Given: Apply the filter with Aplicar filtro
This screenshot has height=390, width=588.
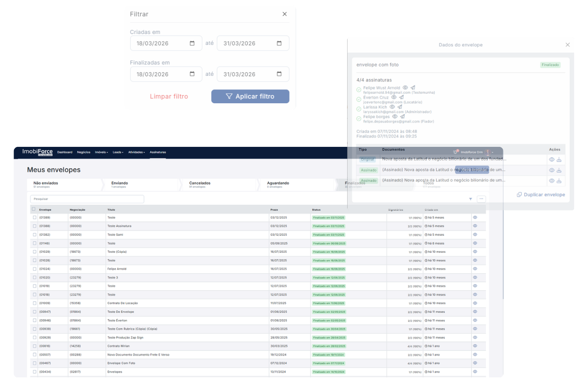Looking at the screenshot, I should tap(250, 96).
